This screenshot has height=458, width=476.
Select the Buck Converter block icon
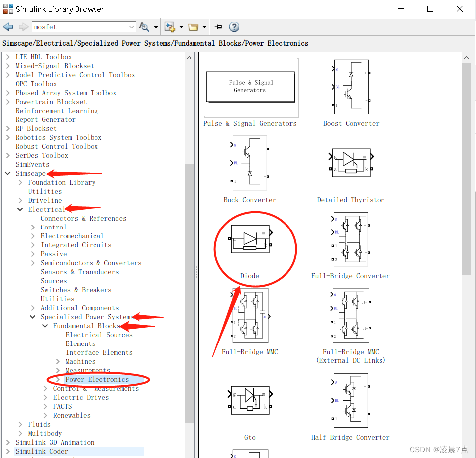(250, 163)
